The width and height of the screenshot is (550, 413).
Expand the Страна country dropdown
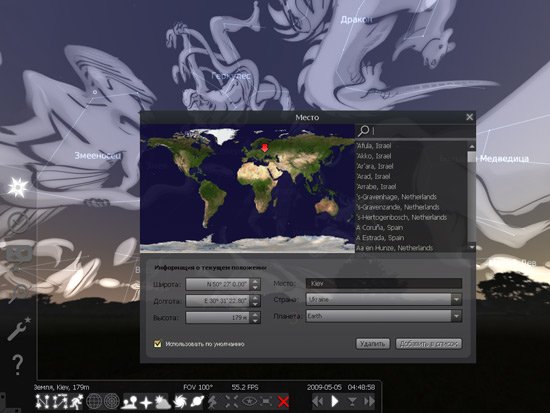456,300
